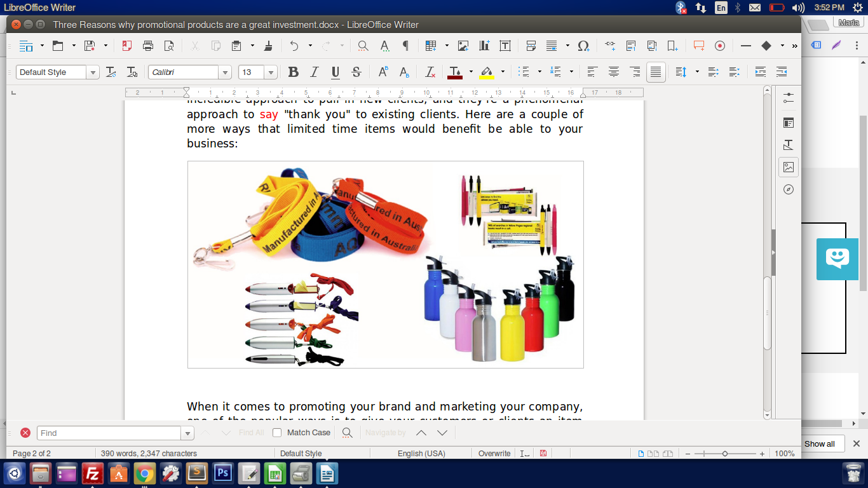The height and width of the screenshot is (488, 868).
Task: Enable the Match Case checkbox
Action: 277,433
